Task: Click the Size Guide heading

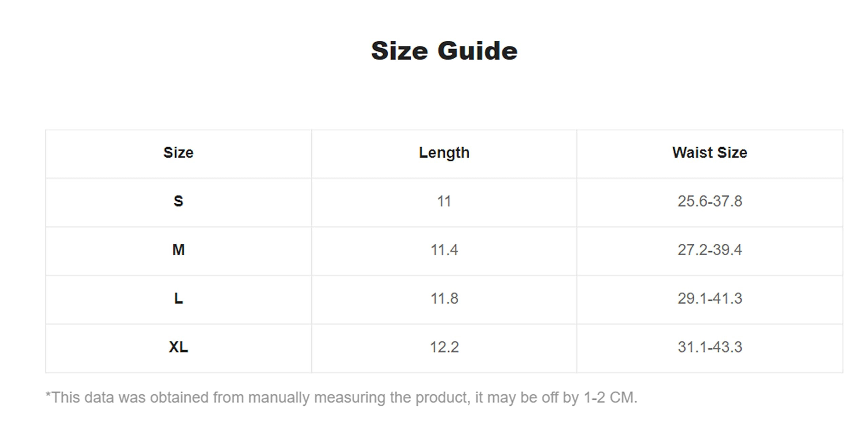Action: tap(444, 51)
